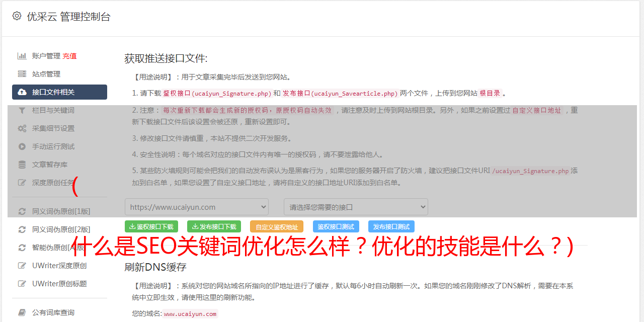The image size is (644, 322).
Task: Open UWriter深度原创 in the sidebar
Action: coord(59,266)
